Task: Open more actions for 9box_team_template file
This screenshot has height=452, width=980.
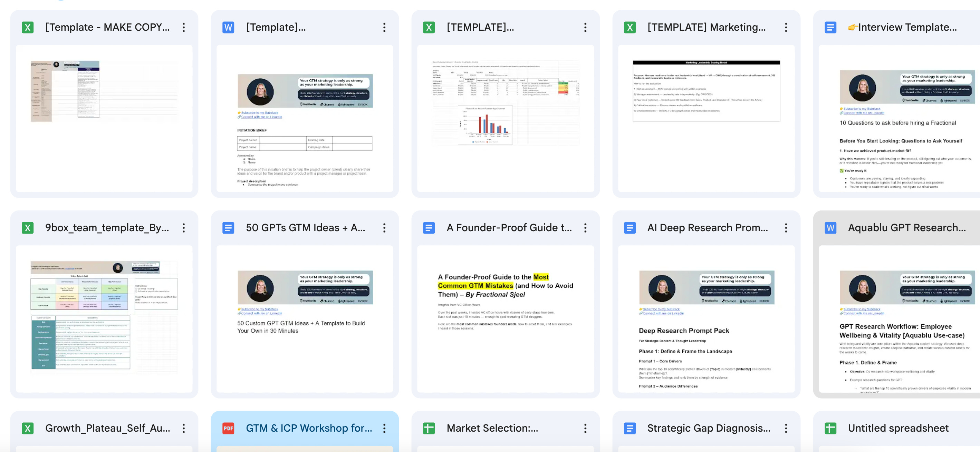Action: click(184, 228)
